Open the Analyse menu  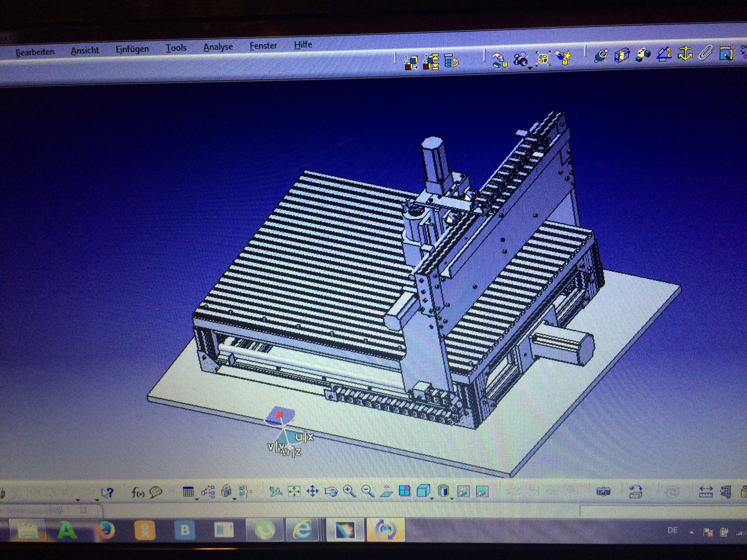coord(218,47)
